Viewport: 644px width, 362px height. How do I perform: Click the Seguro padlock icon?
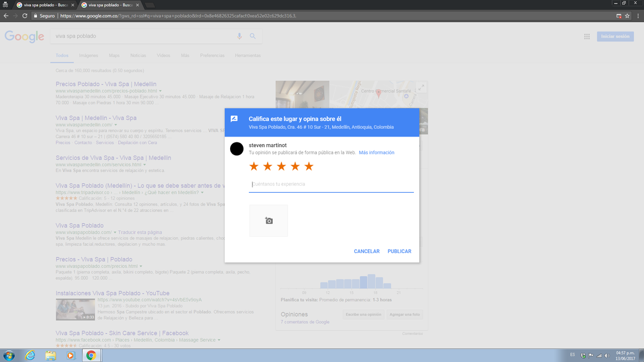[x=35, y=16]
